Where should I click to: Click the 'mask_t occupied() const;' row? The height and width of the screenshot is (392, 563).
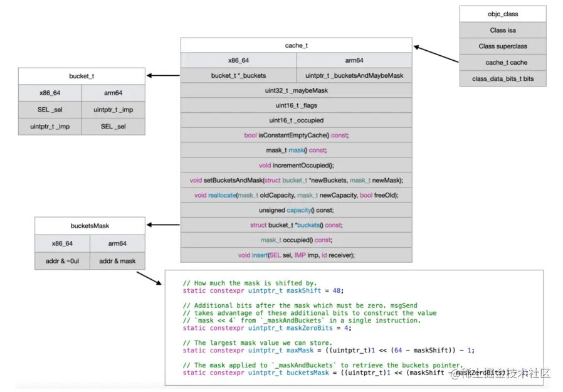tap(296, 240)
